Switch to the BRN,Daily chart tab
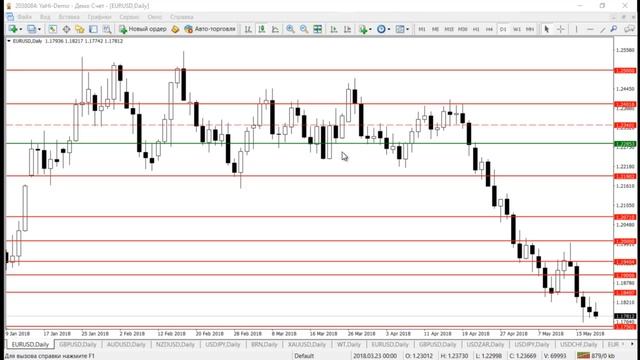Image resolution: width=640 pixels, height=360 pixels. point(264,344)
